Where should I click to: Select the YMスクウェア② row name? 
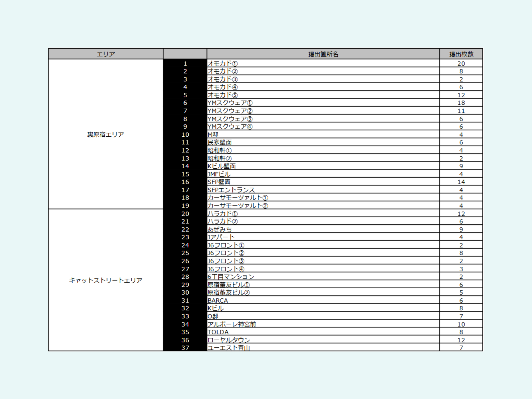pyautogui.click(x=323, y=111)
